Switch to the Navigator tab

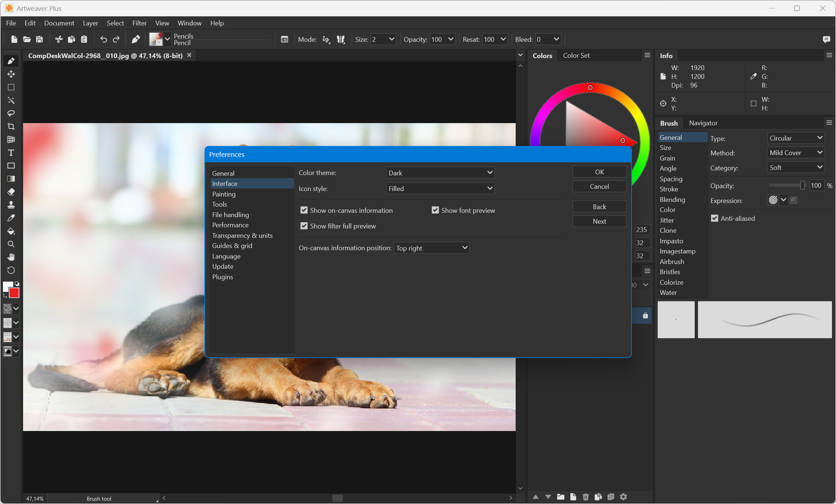pos(703,123)
